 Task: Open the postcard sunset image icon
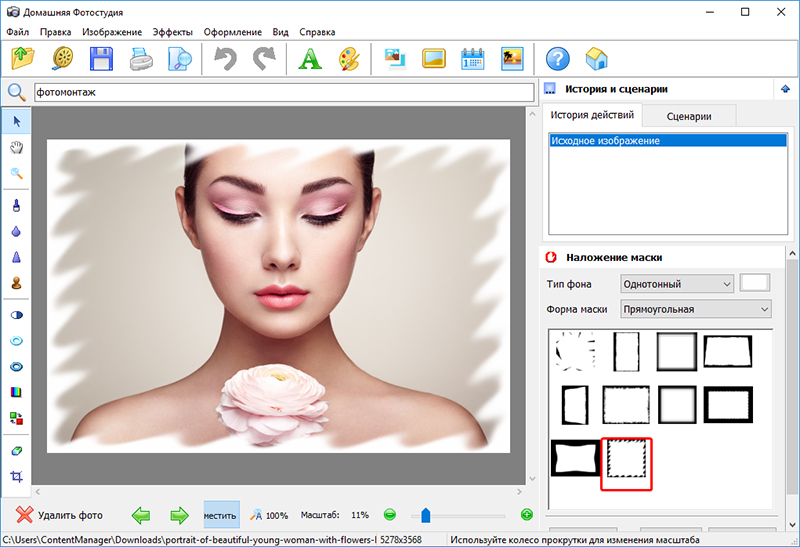tap(512, 59)
